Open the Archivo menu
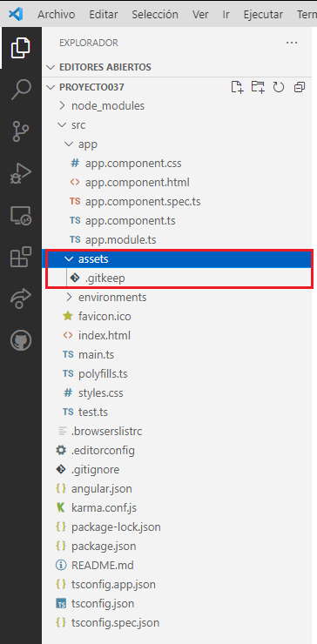 tap(57, 15)
